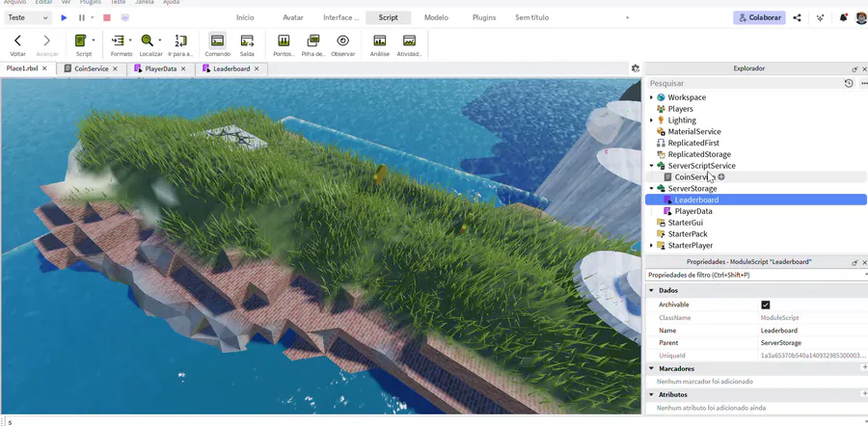Click the Ir para a... line icon
868x426 pixels.
[x=180, y=40]
